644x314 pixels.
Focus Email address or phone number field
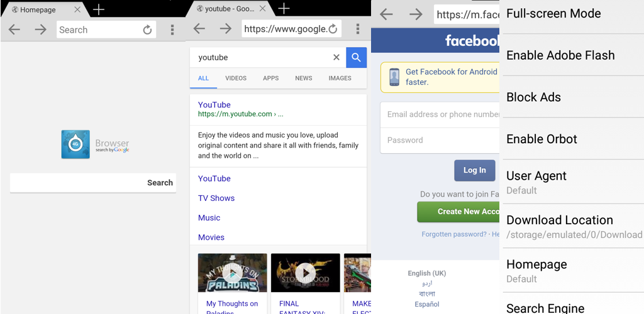tap(440, 114)
